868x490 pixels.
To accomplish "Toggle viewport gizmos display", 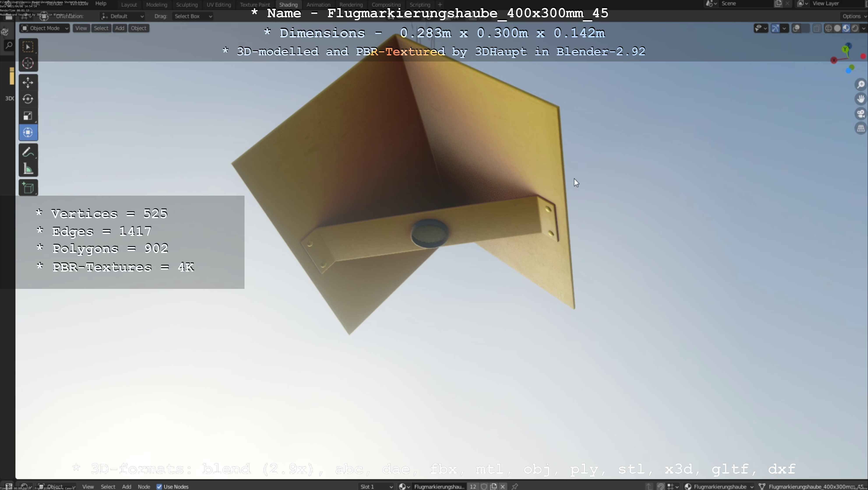I will [775, 28].
